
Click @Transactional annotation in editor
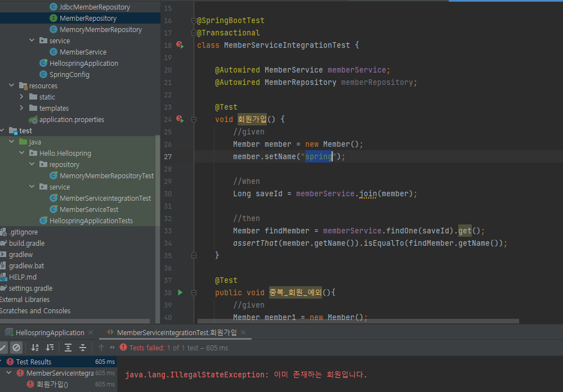click(229, 33)
